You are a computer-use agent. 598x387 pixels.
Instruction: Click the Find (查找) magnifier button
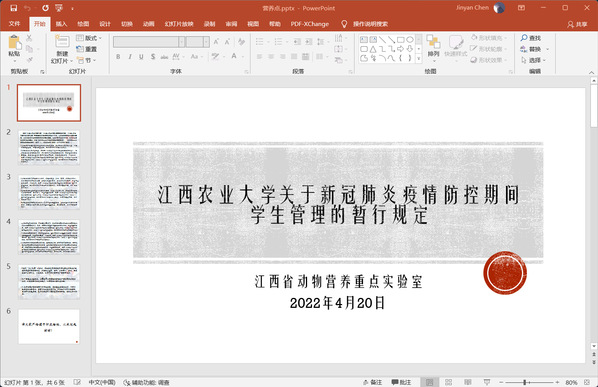click(x=531, y=38)
